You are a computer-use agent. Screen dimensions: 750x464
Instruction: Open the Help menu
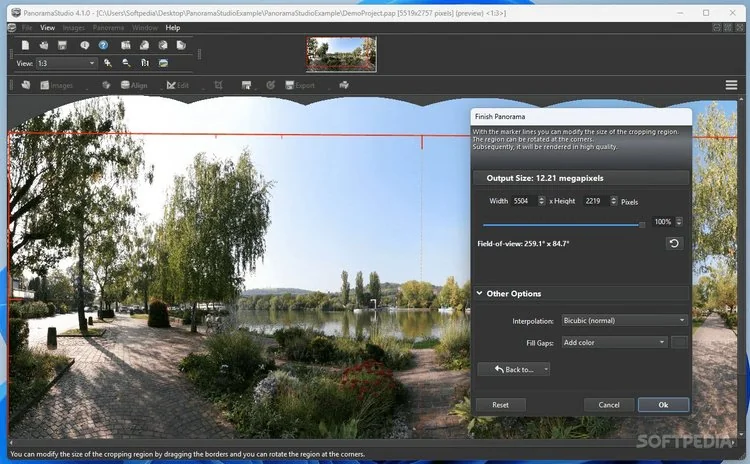point(173,28)
